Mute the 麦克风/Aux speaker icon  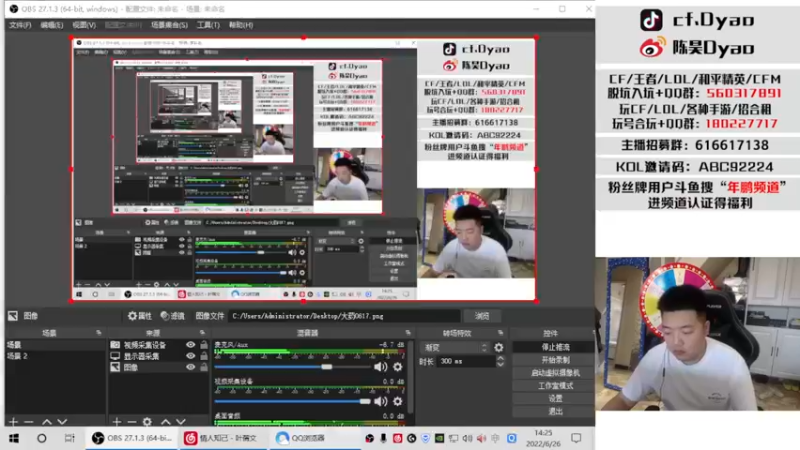380,367
